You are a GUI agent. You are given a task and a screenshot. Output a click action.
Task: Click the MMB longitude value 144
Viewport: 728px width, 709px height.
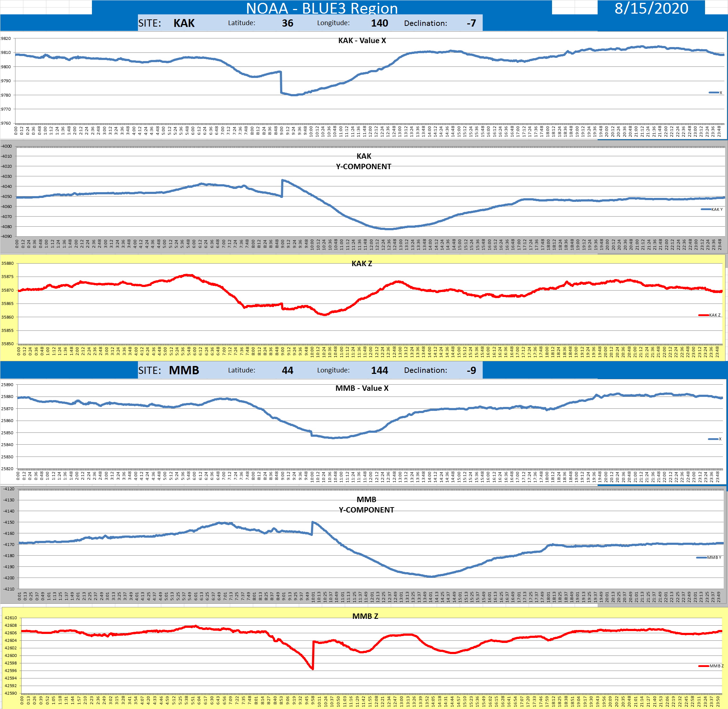379,370
